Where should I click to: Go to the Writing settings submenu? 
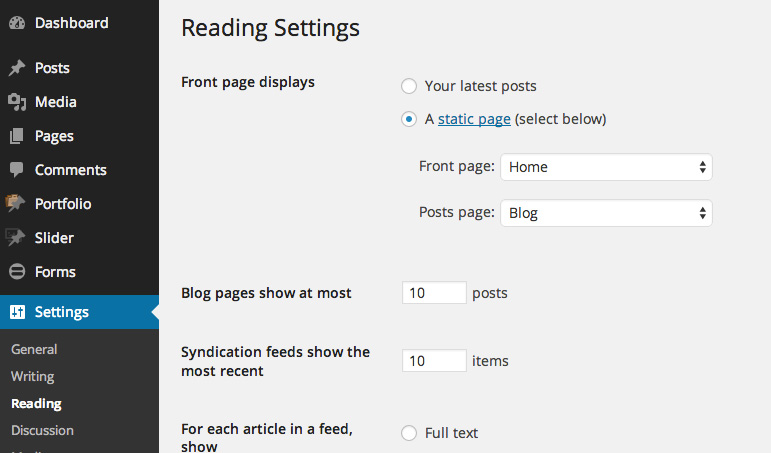tap(33, 376)
